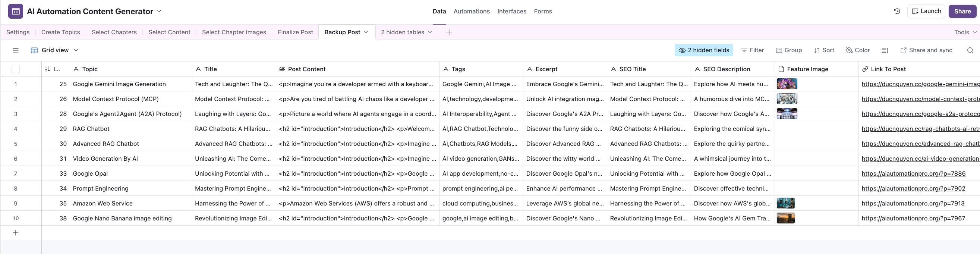
Task: Click the Topic column header
Action: click(x=131, y=69)
